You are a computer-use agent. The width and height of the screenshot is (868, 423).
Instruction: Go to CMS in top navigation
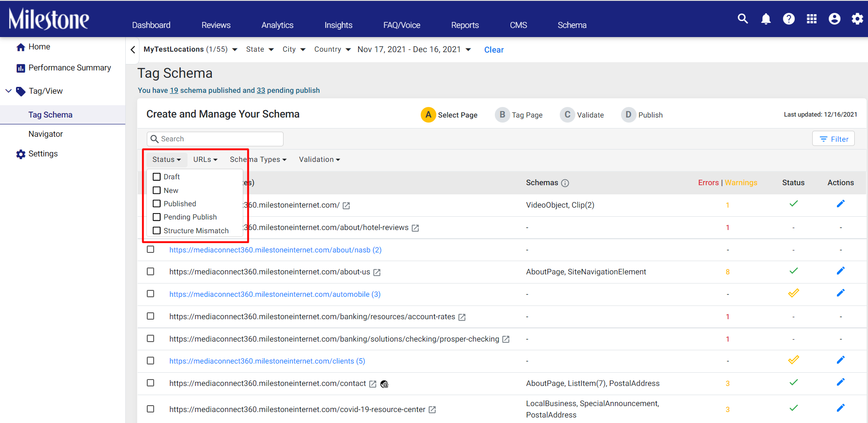pos(519,25)
